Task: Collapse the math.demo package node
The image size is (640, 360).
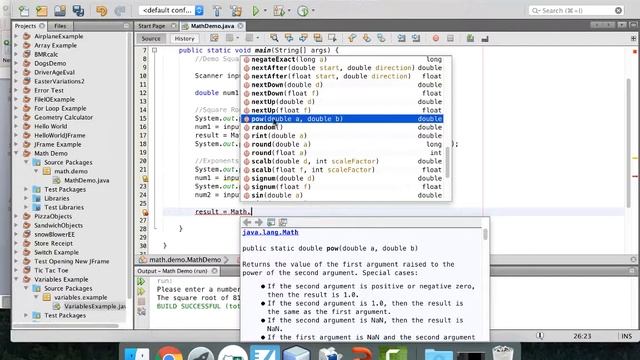Action: click(36, 171)
